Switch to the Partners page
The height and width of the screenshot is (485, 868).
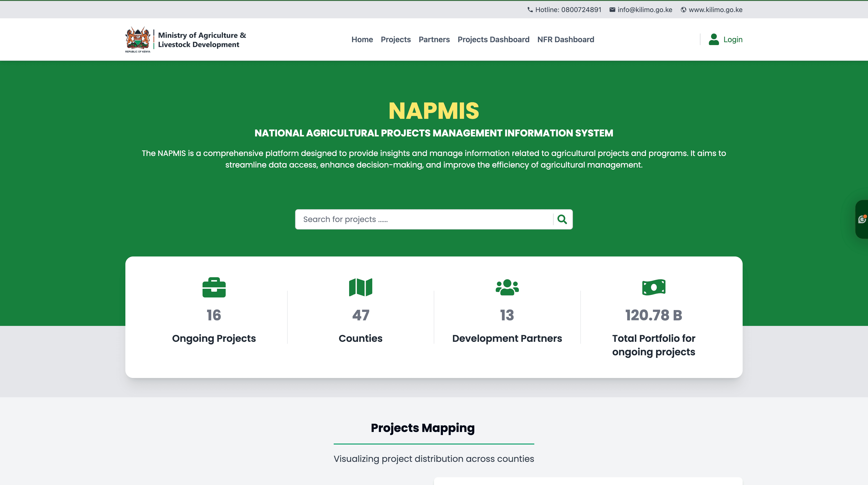(434, 39)
